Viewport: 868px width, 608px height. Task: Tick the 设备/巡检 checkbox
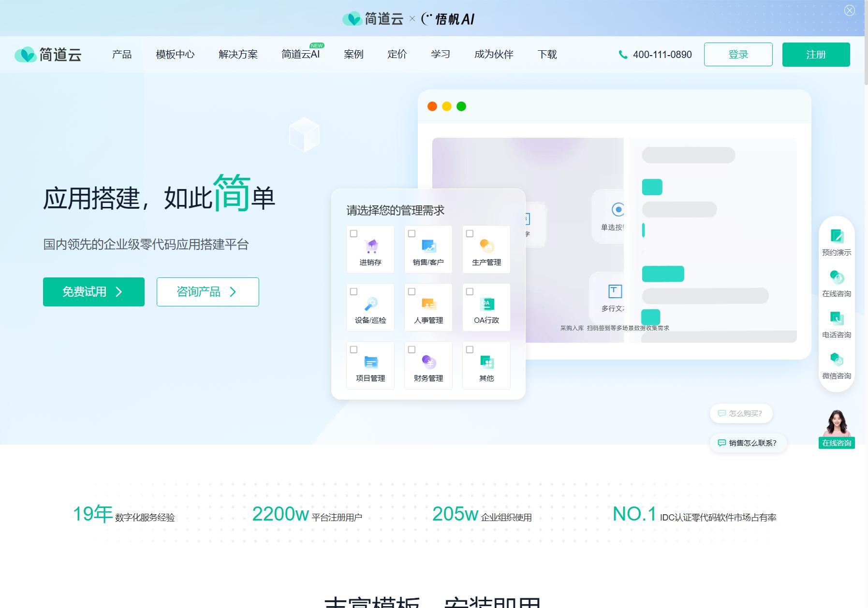point(353,291)
